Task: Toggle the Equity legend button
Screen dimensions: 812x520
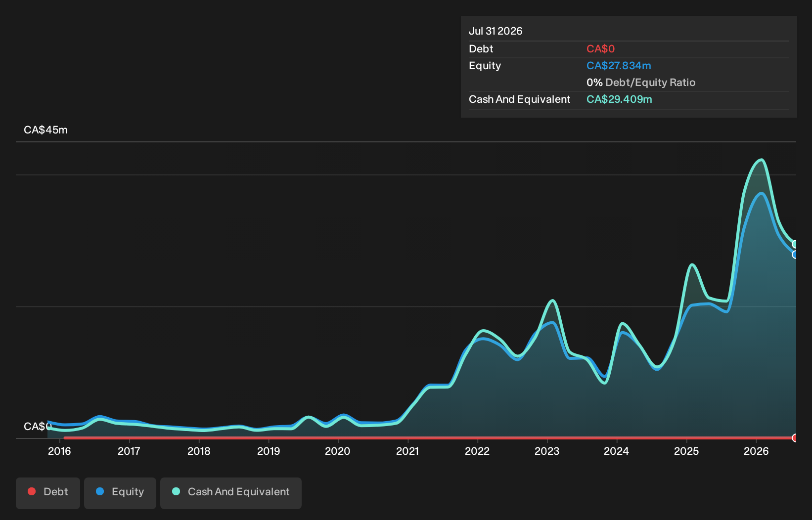Action: coord(120,493)
